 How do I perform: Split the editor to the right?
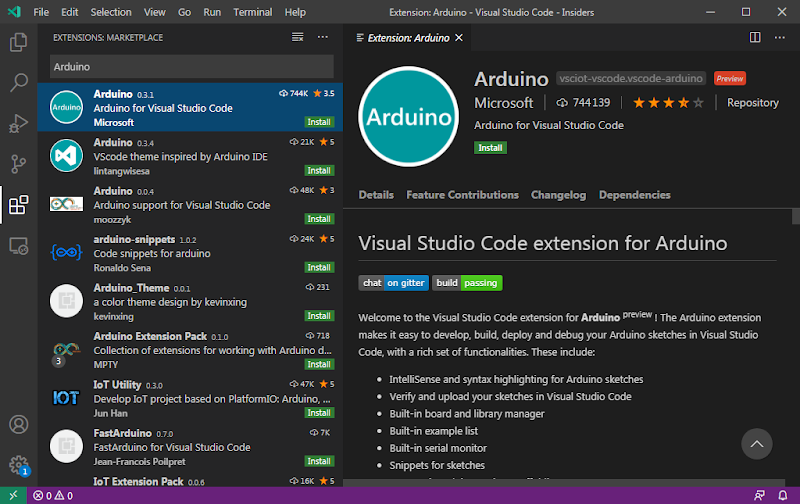click(x=755, y=37)
